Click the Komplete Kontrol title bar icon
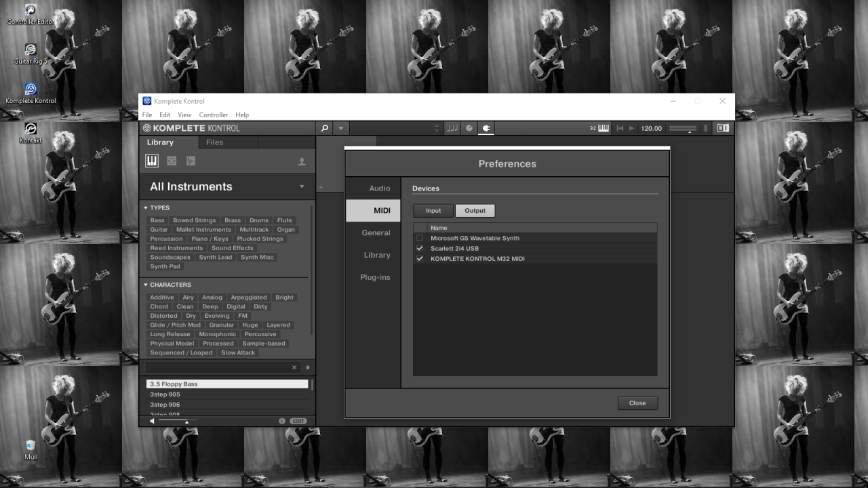The width and height of the screenshot is (868, 488). click(147, 101)
